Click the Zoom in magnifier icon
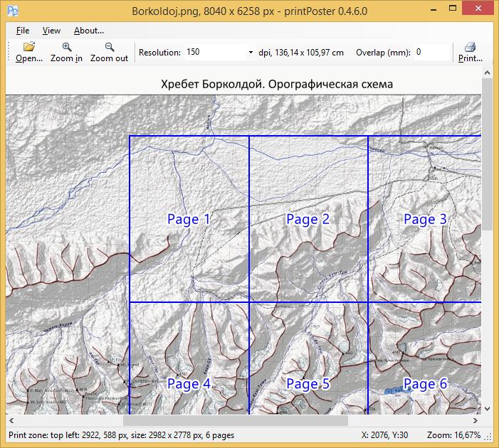Screen dimensions: 499x448 pos(66,47)
